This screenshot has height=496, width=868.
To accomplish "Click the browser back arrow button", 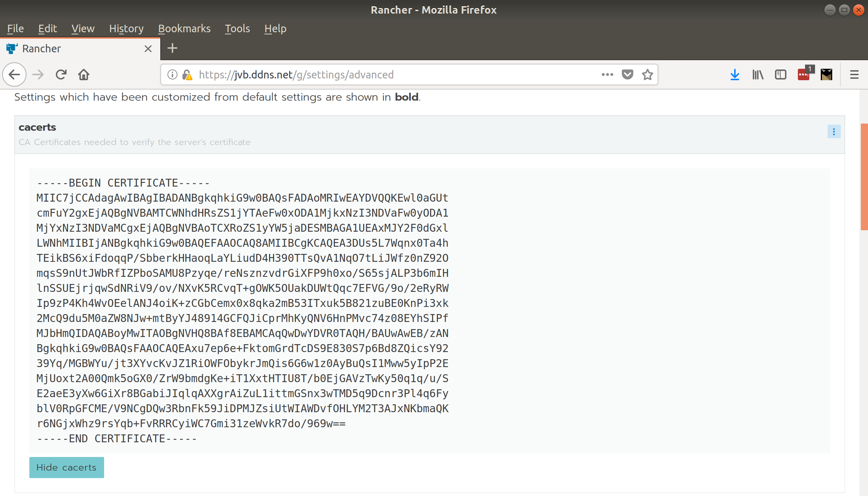I will (x=14, y=74).
